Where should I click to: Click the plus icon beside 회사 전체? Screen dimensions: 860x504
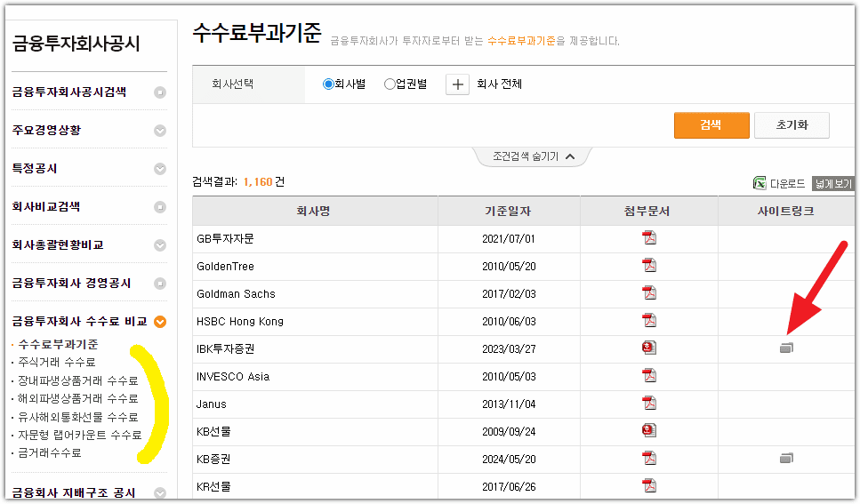pos(457,84)
